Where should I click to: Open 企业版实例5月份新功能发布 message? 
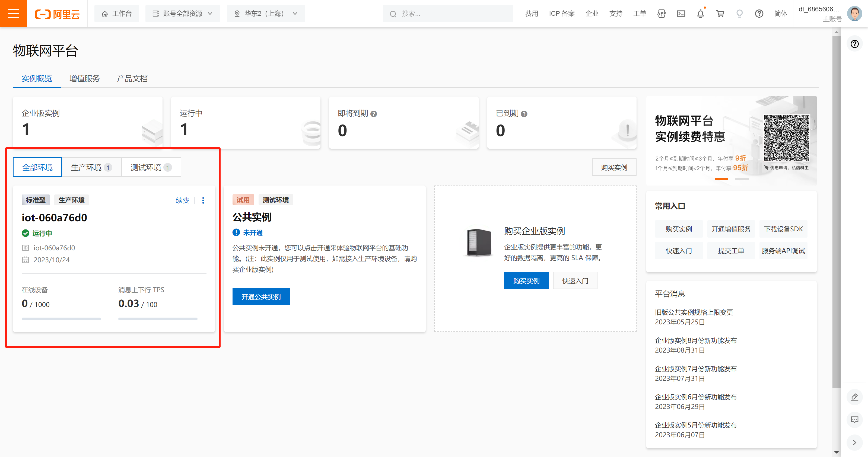(x=695, y=425)
